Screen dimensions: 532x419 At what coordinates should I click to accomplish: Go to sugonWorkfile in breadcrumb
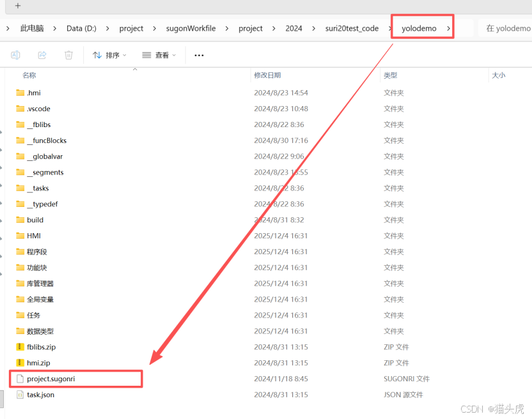tap(191, 29)
